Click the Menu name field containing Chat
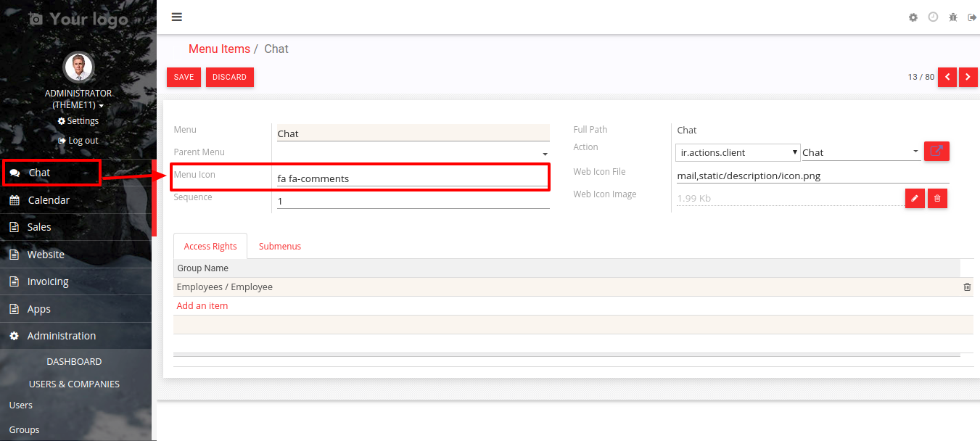 click(x=413, y=133)
